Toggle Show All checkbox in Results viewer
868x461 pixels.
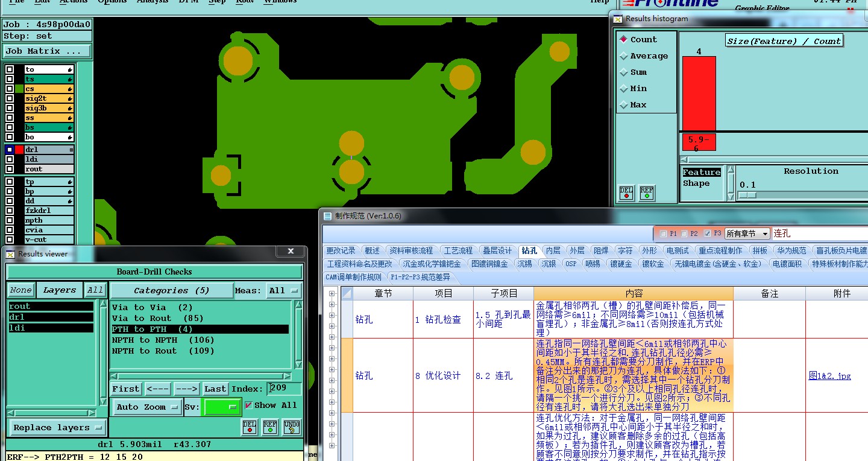(x=248, y=405)
